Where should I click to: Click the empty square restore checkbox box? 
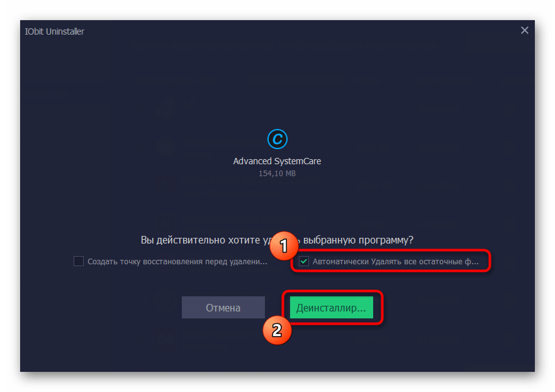79,261
